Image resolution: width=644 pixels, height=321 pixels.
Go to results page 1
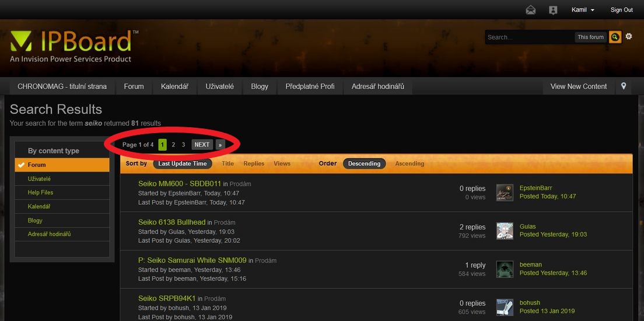[x=162, y=145]
